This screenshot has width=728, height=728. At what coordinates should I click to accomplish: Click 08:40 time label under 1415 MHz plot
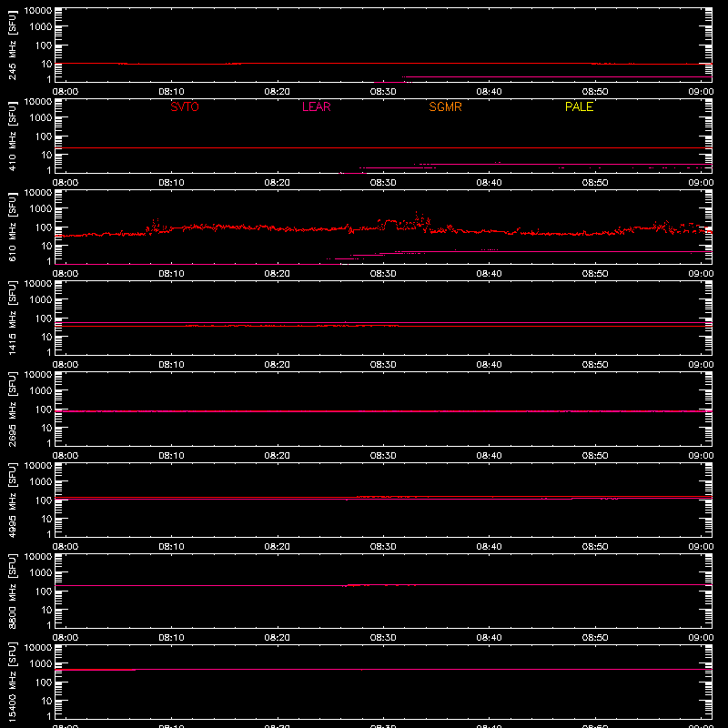coord(489,365)
